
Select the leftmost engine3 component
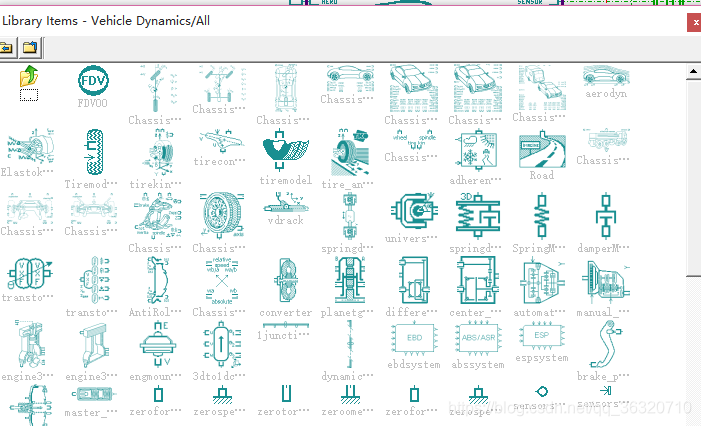coord(30,344)
